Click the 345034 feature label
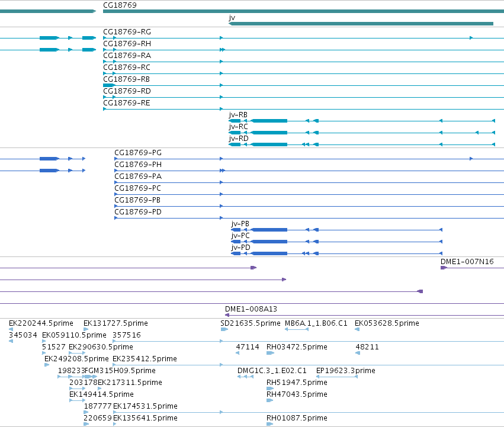504x427 pixels. [23, 335]
